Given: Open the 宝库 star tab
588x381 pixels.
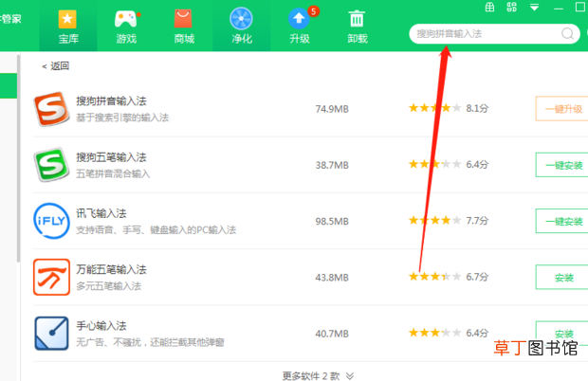Looking at the screenshot, I should coord(68,27).
